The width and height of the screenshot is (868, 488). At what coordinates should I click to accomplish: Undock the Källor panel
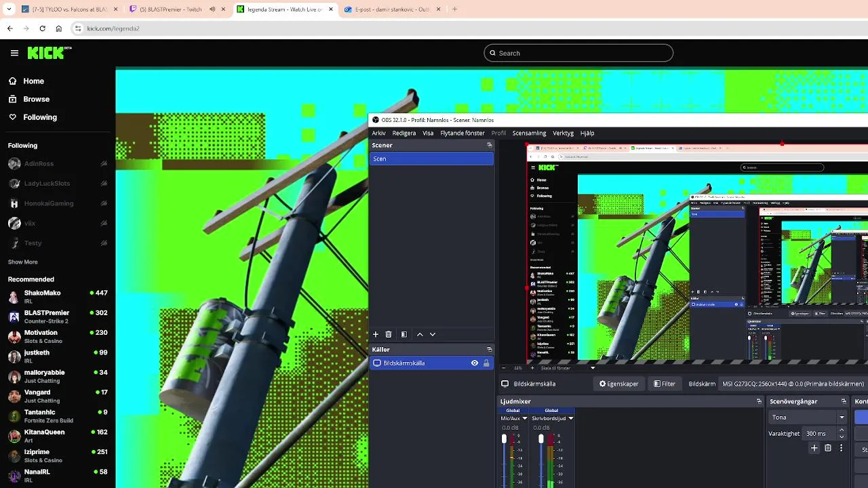tap(490, 350)
